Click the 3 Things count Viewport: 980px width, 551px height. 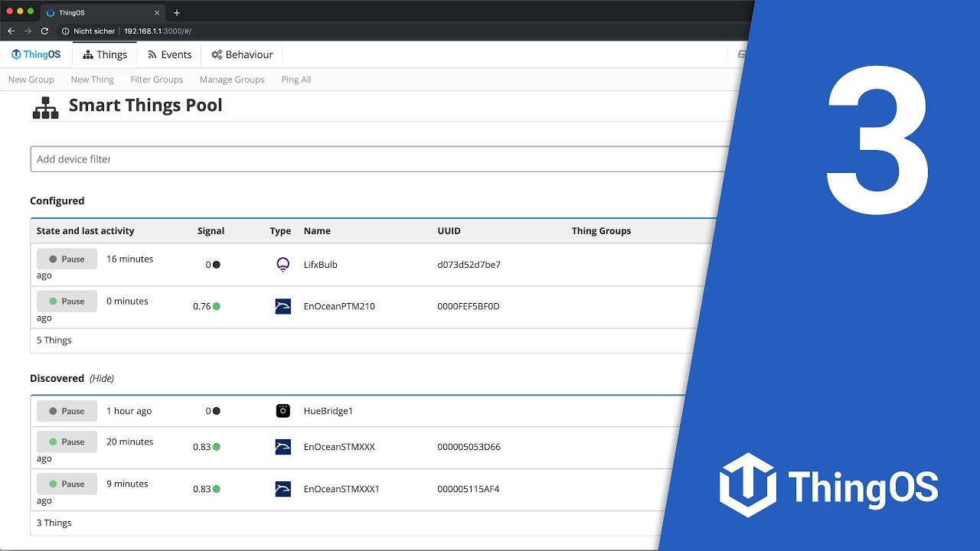point(54,523)
